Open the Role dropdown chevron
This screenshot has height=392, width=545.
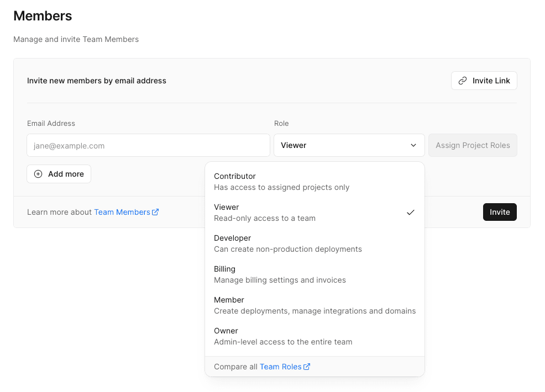413,145
